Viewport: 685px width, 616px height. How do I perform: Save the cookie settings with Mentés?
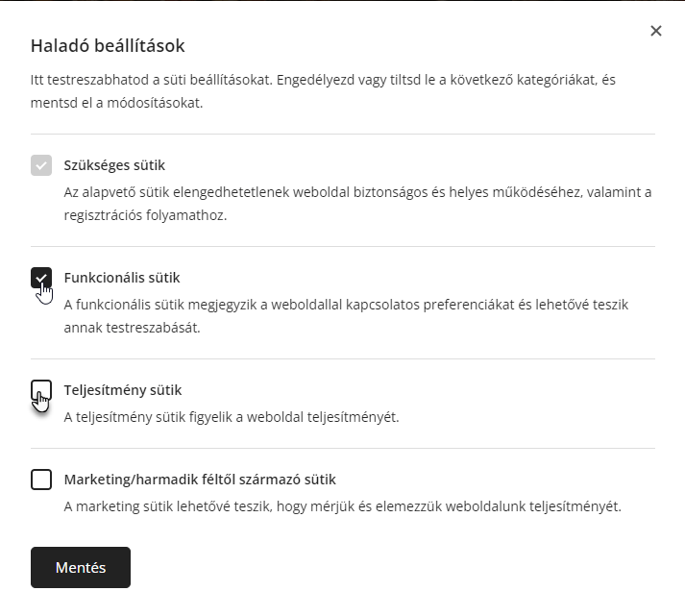[81, 568]
